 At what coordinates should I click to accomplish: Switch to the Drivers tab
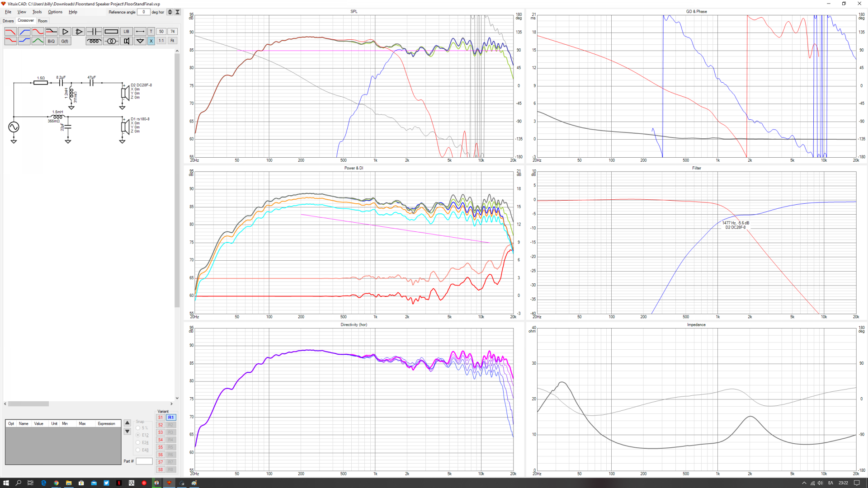pos(8,21)
